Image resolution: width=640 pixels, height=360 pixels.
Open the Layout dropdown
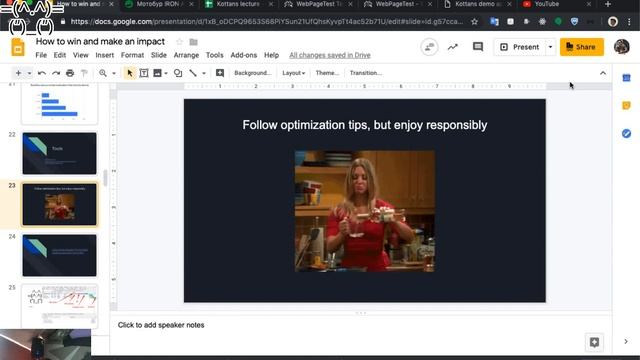293,73
